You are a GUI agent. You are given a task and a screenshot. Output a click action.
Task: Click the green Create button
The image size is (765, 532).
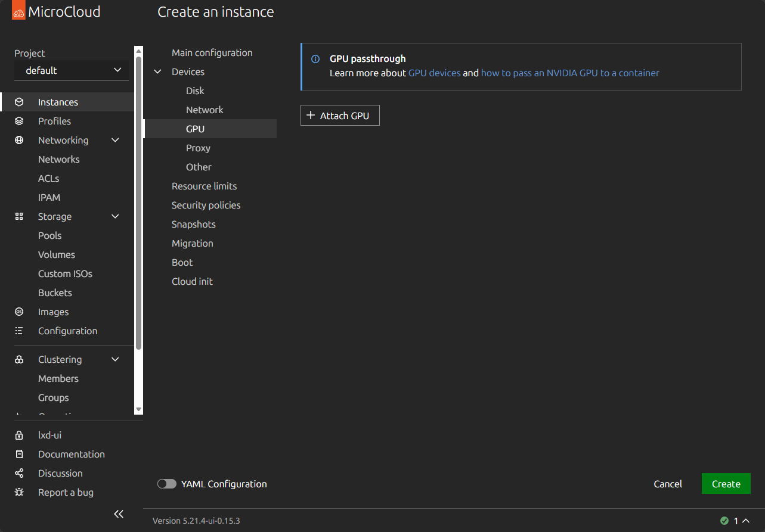[x=726, y=484]
